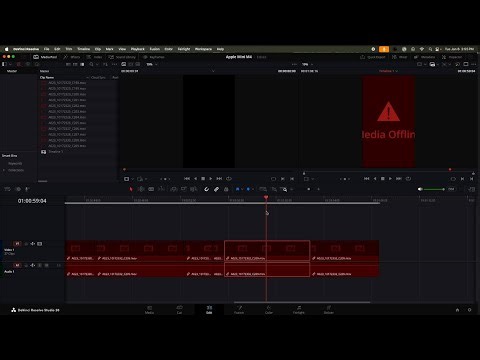Open Project Settings gear icon
Image resolution: width=480 pixels, height=360 pixels.
coord(469,310)
